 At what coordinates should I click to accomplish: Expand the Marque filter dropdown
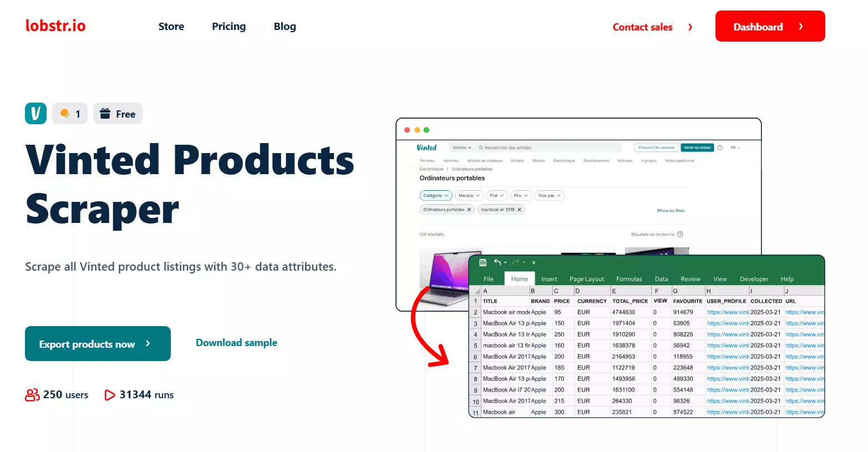click(469, 195)
